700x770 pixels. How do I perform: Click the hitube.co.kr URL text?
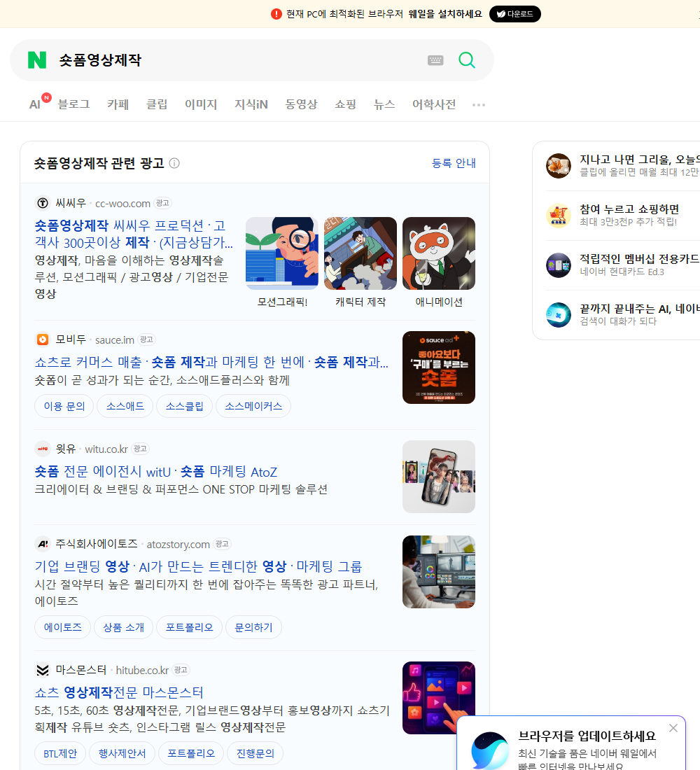coord(143,671)
